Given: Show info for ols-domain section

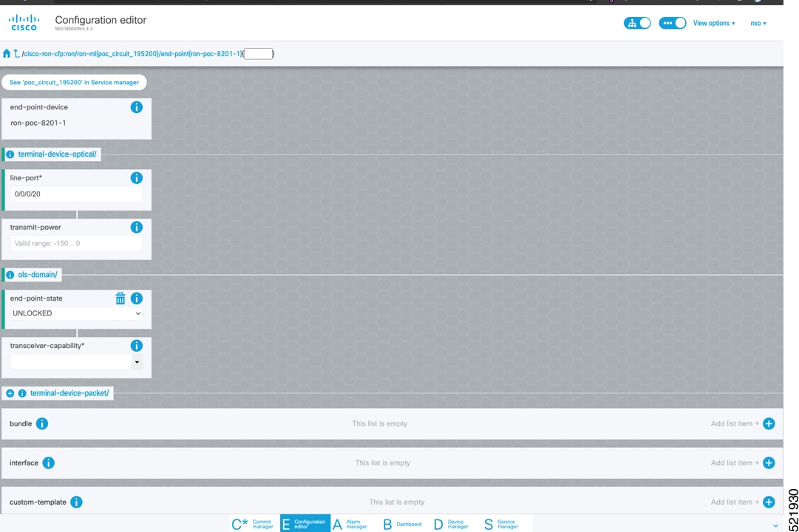Looking at the screenshot, I should [x=10, y=275].
